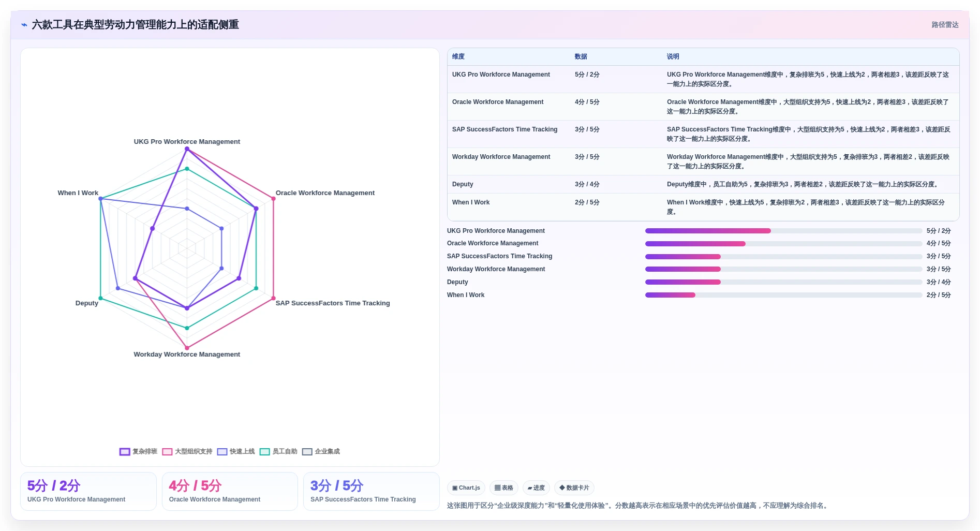Image resolution: width=980 pixels, height=531 pixels.
Task: Click the 表格 tag
Action: [x=504, y=488]
